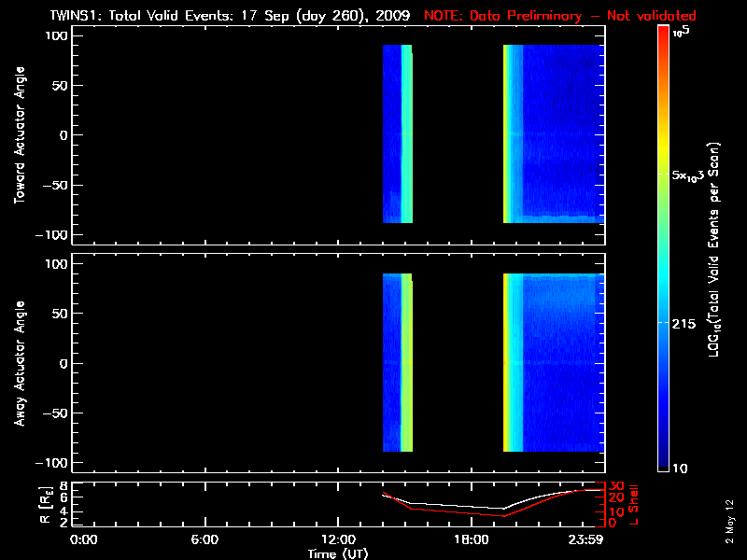The width and height of the screenshot is (747, 560).
Task: Click the "5x10³" color bar tick label
Action: pyautogui.click(x=689, y=175)
